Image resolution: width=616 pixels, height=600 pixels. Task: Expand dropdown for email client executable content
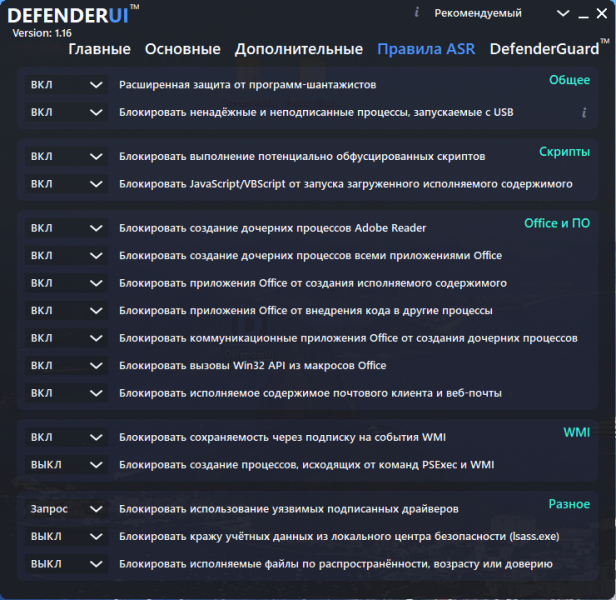pos(66,393)
